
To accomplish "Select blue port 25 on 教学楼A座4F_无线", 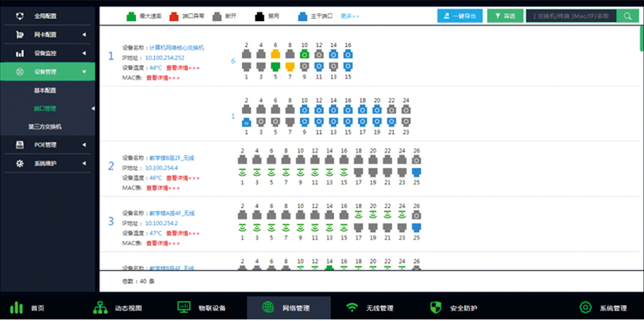I will [417, 228].
